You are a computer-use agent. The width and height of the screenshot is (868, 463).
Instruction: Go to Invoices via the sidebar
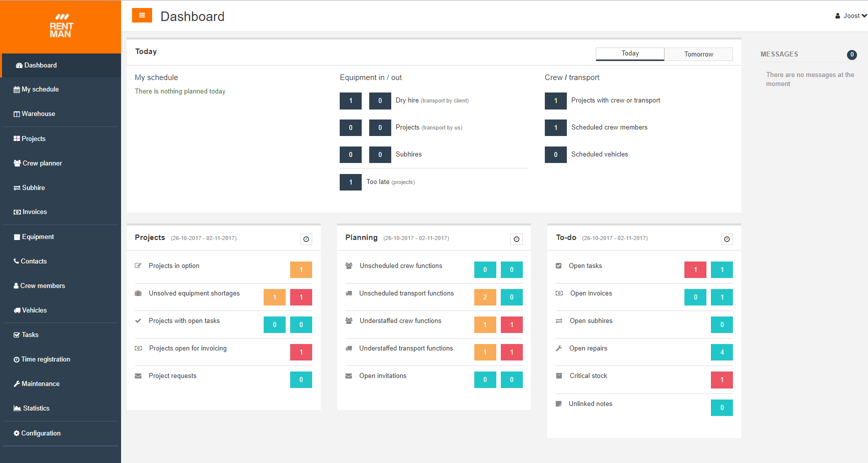pos(34,211)
